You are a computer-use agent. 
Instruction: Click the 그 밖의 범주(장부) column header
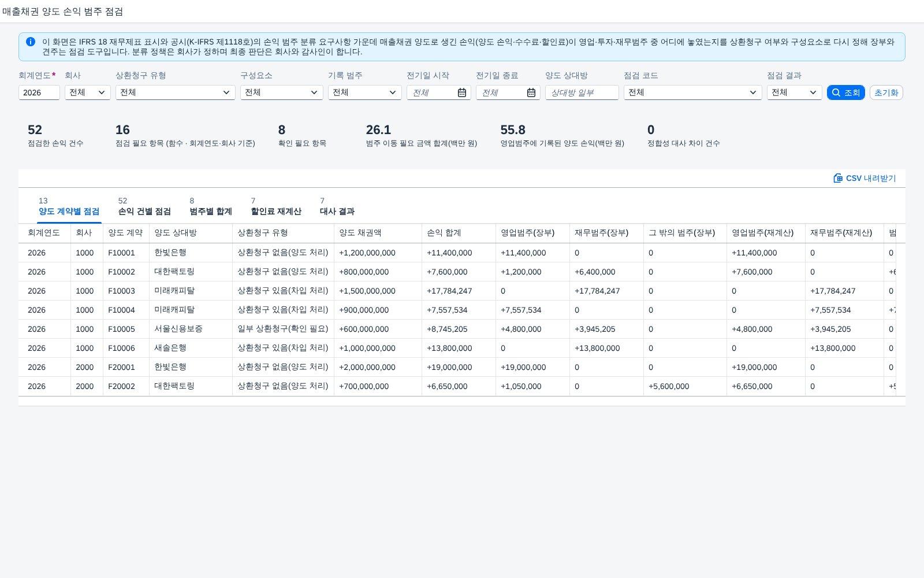point(685,233)
